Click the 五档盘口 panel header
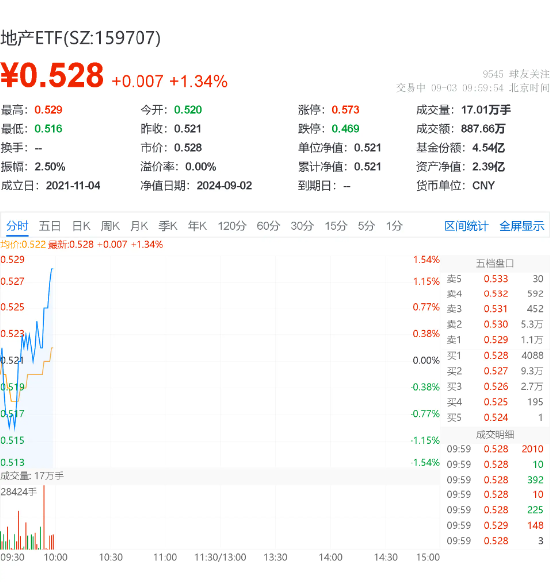The image size is (550, 584). coord(495,264)
